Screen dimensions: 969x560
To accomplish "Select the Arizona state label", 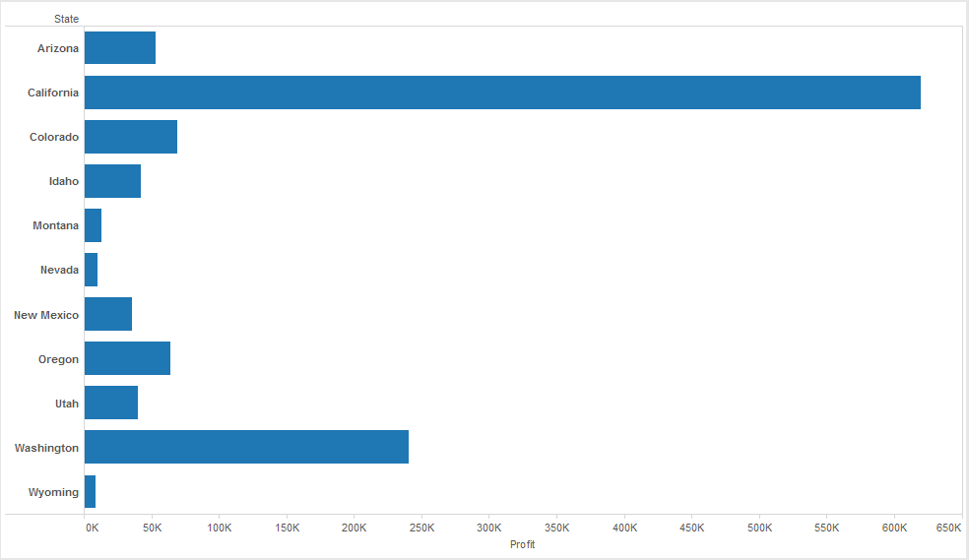I will 58,48.
